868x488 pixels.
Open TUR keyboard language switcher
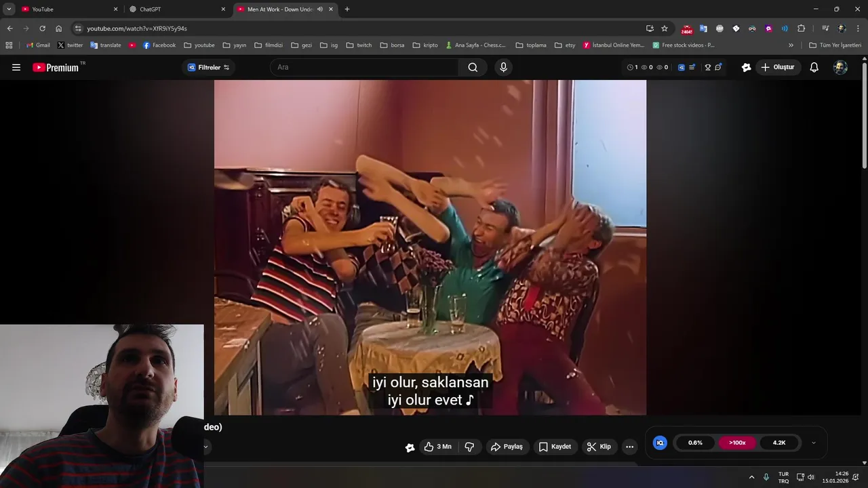783,477
